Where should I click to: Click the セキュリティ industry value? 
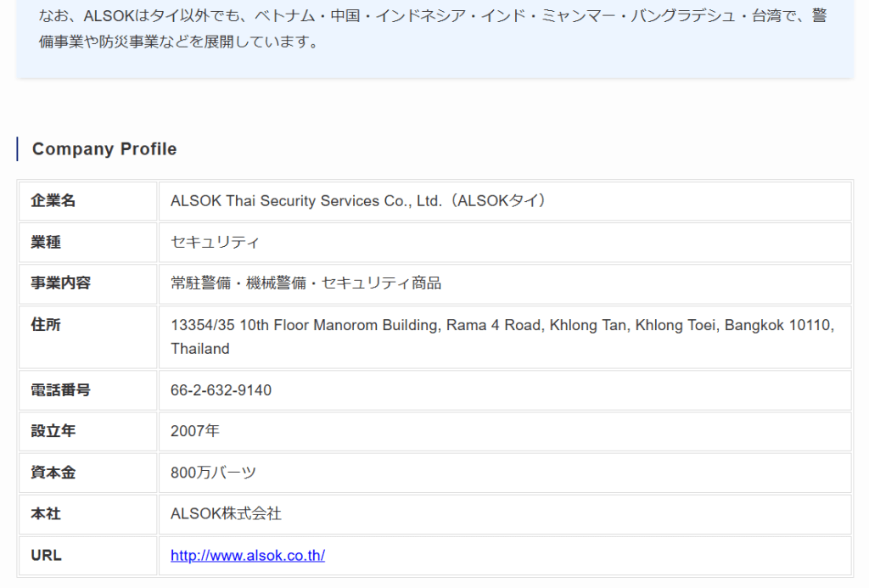click(x=215, y=243)
